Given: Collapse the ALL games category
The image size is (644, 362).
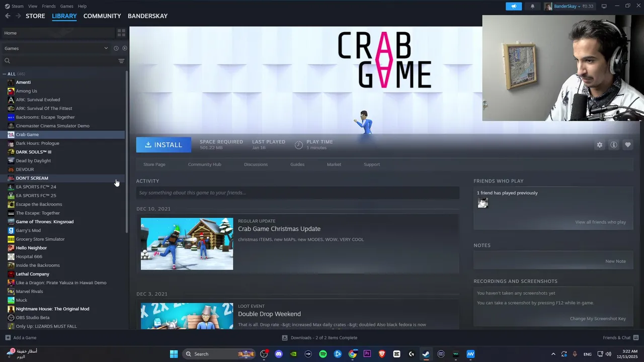Looking at the screenshot, I should coord(5,74).
